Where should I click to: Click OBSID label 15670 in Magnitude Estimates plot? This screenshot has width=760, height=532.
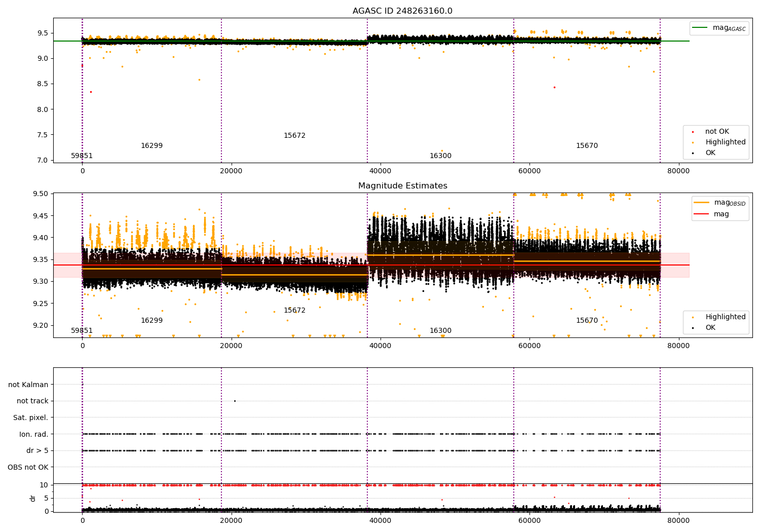[587, 321]
